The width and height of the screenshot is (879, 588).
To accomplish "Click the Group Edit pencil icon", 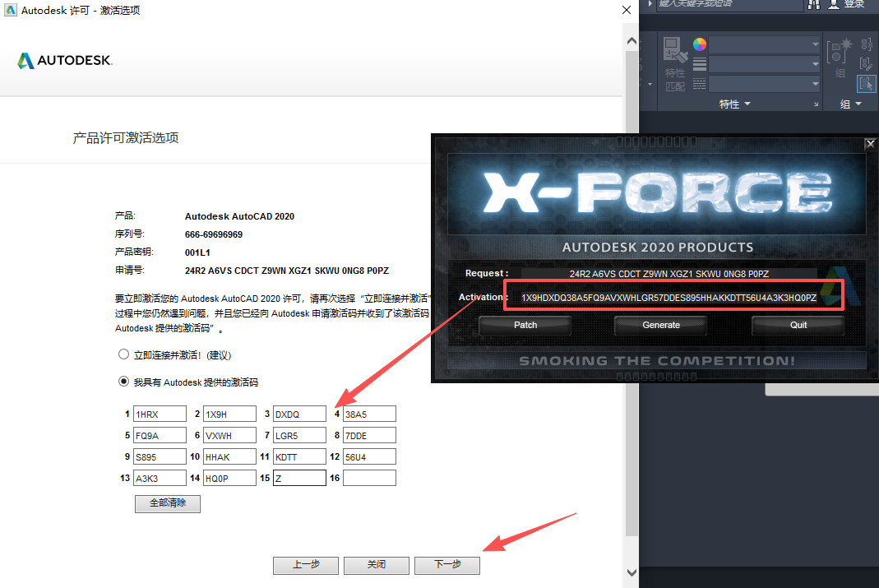I will tap(867, 64).
